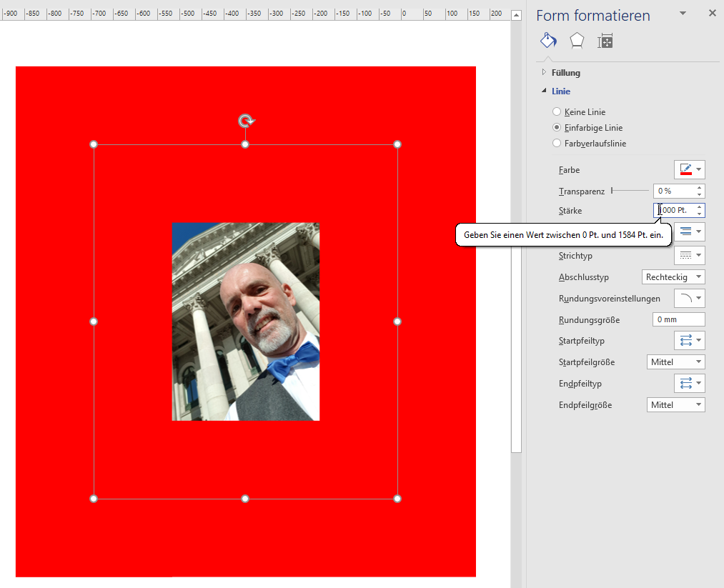Expand the Füllung section
The image size is (724, 588).
point(565,73)
